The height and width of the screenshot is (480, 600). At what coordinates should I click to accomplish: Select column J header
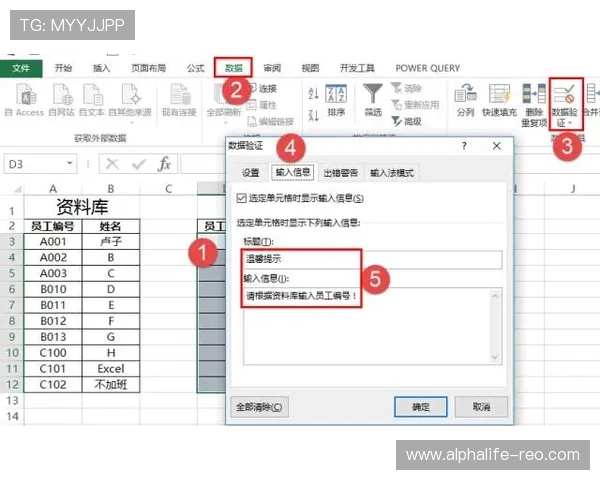[x=572, y=189]
